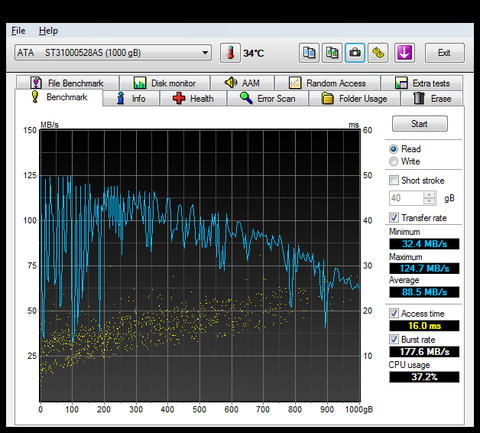Click the Exit button
Screen dimensions: 480x433
coord(444,53)
